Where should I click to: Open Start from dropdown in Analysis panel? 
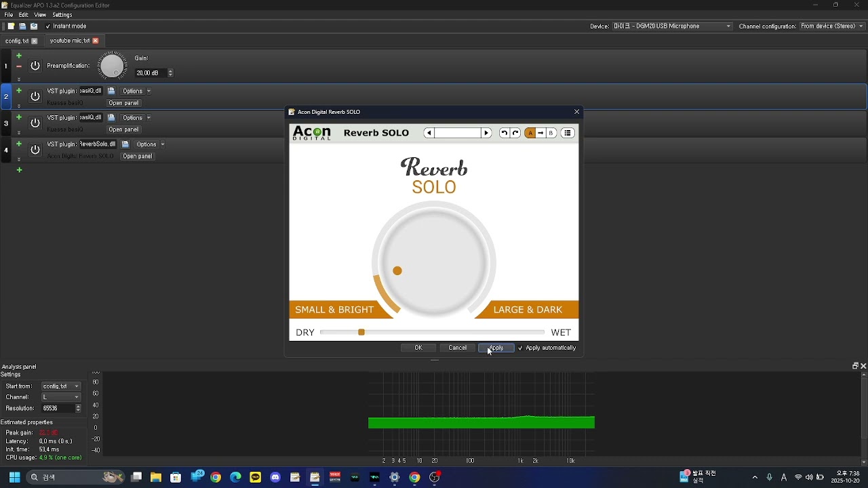(61, 386)
